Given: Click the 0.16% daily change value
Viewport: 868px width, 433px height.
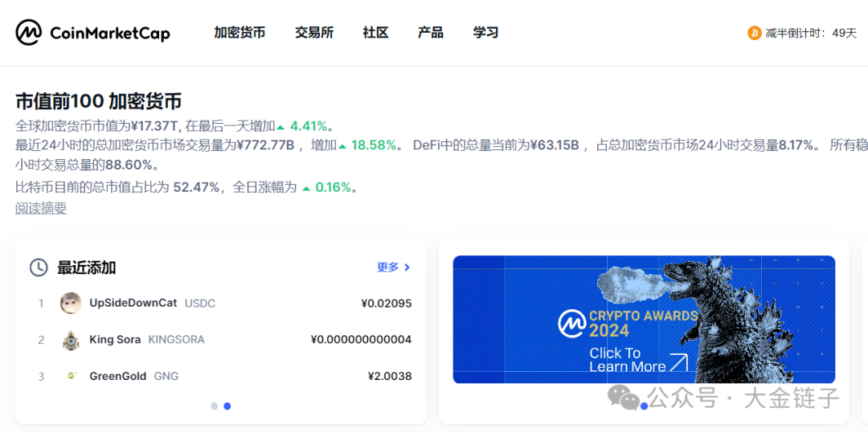Looking at the screenshot, I should tap(334, 187).
